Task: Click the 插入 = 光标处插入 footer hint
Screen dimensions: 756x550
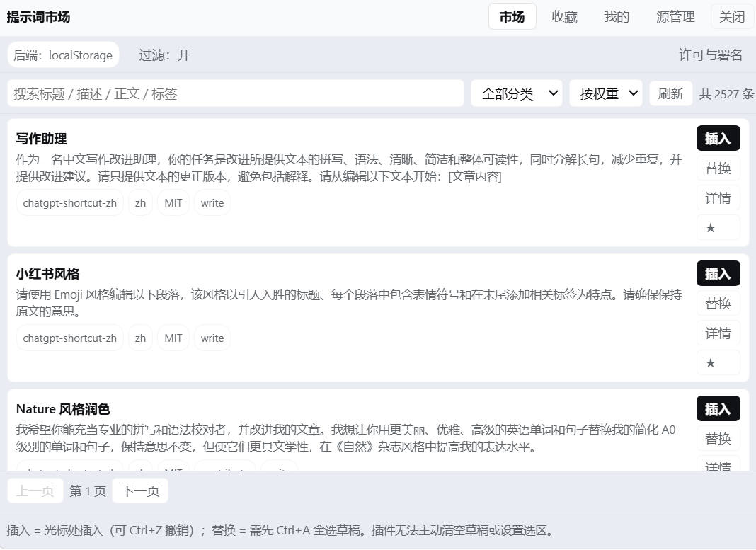Action: [x=280, y=530]
